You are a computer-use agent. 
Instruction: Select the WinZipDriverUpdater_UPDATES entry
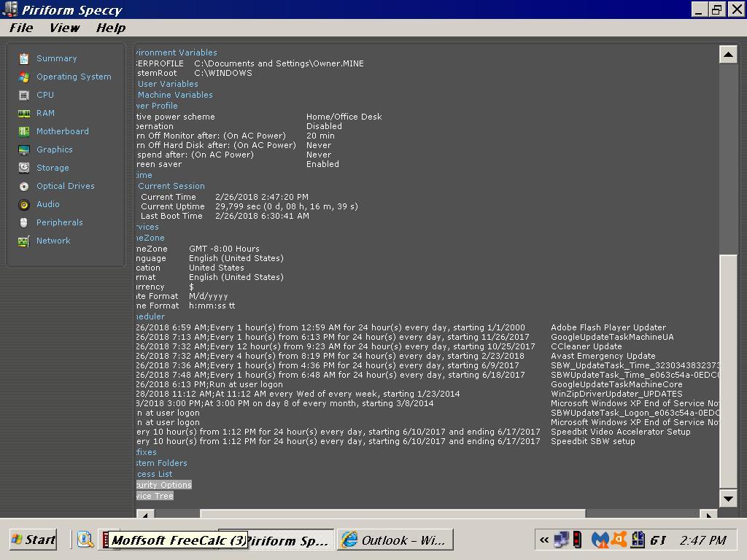tap(617, 394)
